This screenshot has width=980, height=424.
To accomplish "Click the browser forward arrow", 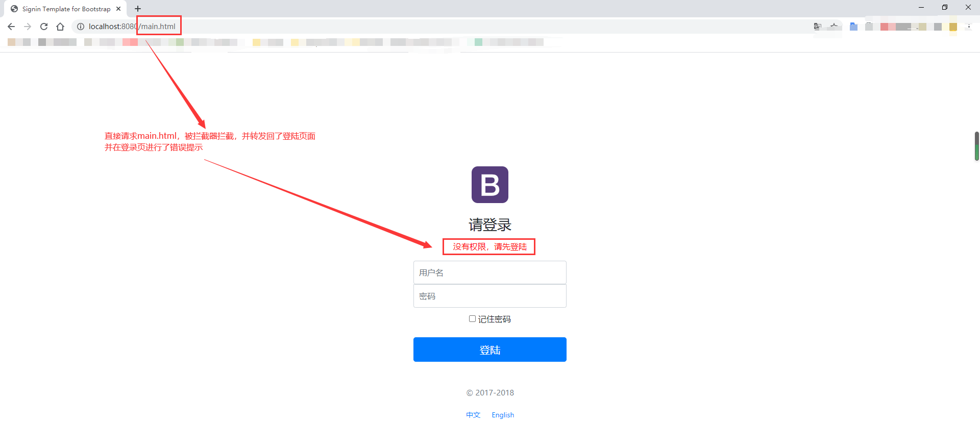I will tap(28, 27).
